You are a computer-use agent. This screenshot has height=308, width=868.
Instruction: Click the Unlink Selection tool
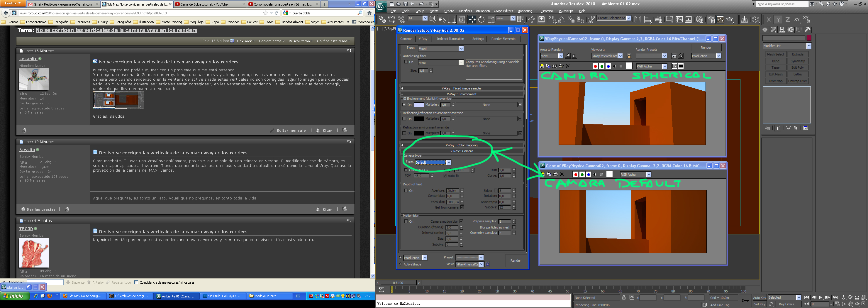tap(391, 20)
